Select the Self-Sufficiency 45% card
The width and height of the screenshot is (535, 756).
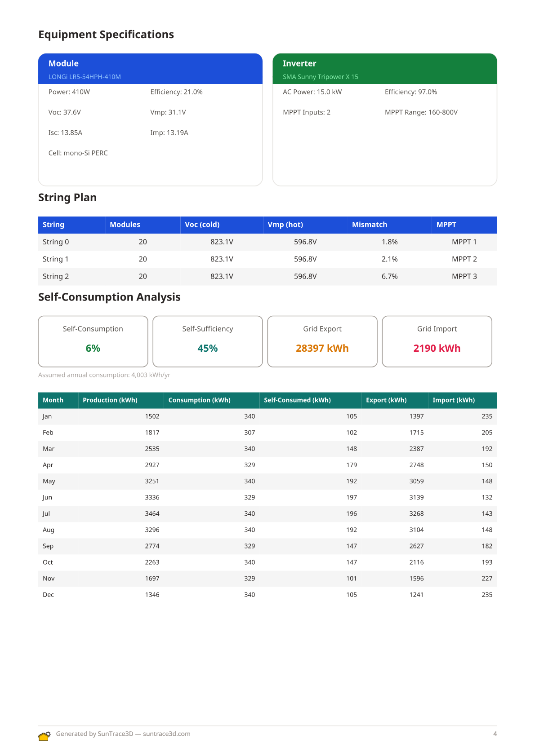(208, 341)
